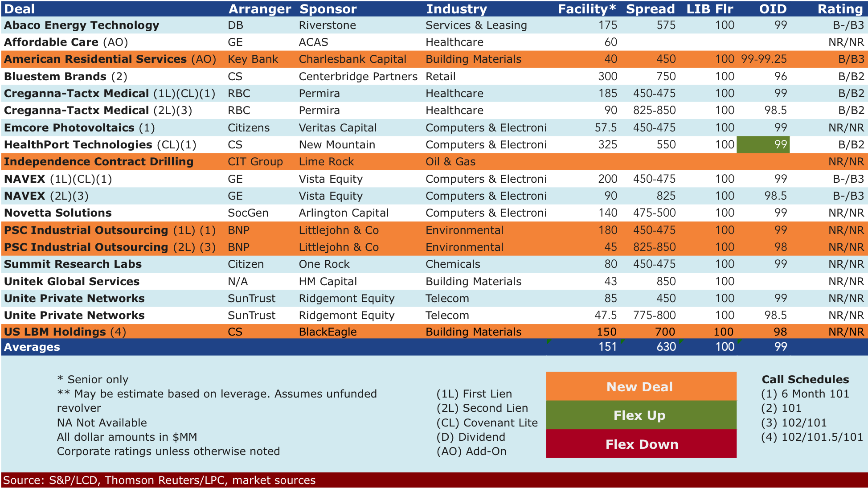
Task: Click Riverstone sponsor cell
Action: coord(328,25)
